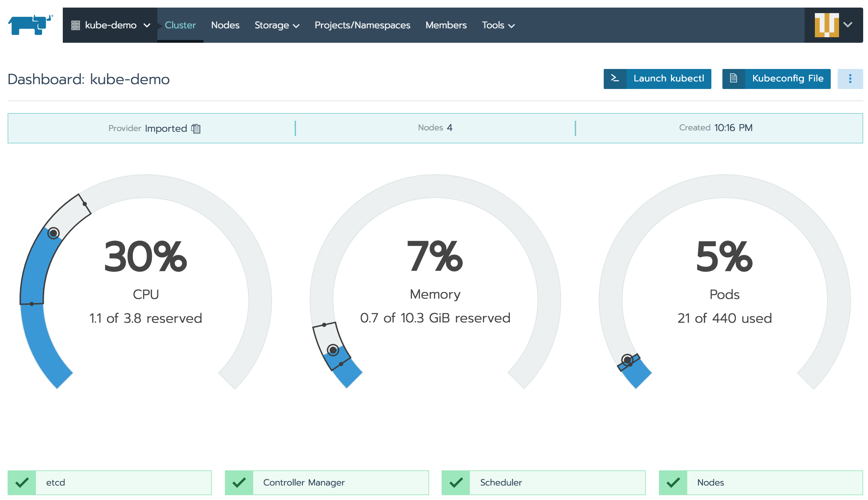Click the three-dot overflow menu icon
The image size is (868, 500).
coord(848,79)
